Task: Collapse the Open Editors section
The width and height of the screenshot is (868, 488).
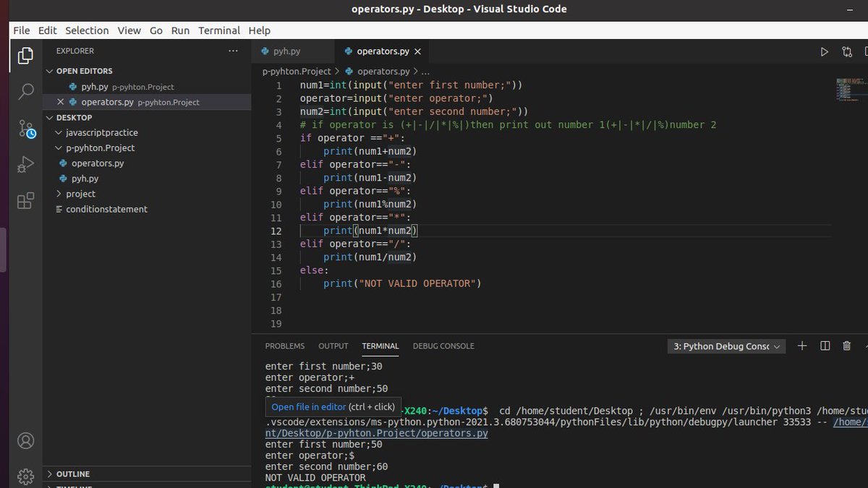Action: 50,71
